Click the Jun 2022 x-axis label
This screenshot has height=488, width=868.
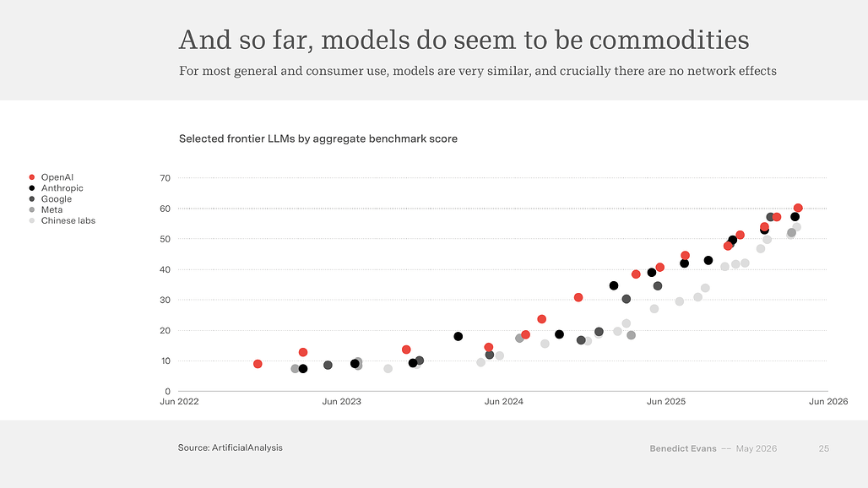tap(179, 402)
